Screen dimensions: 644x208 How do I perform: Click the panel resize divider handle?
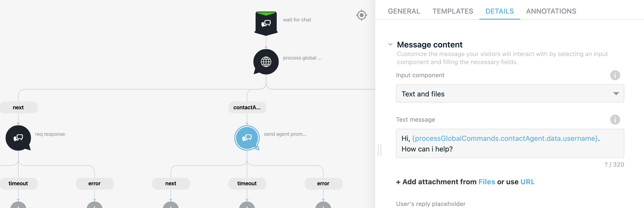click(379, 150)
